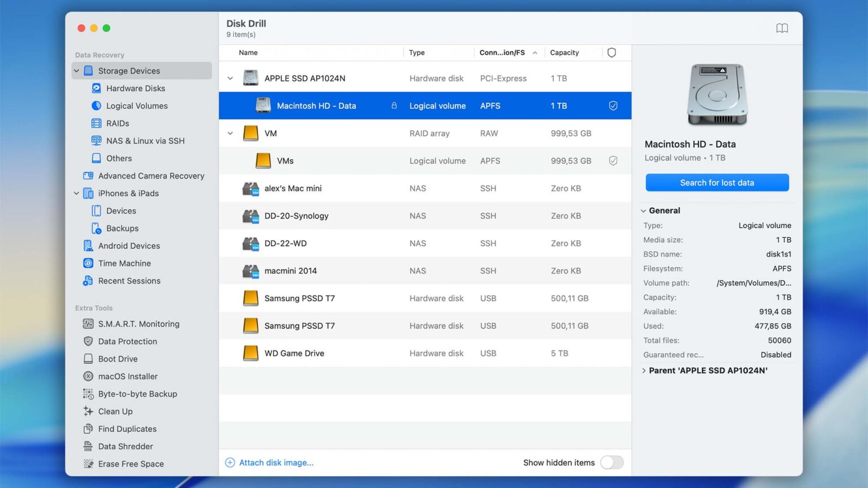Viewport: 868px width, 488px height.
Task: Open the Clean Up tool
Action: click(115, 411)
